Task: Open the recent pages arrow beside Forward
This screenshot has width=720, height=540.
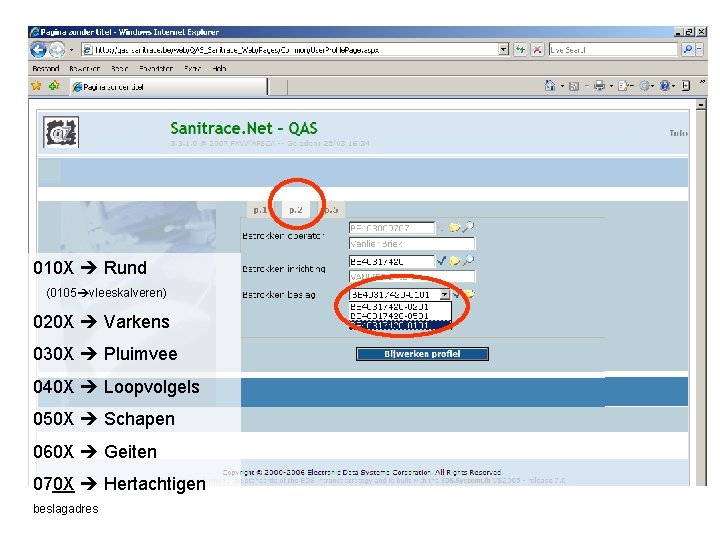Action: point(71,50)
